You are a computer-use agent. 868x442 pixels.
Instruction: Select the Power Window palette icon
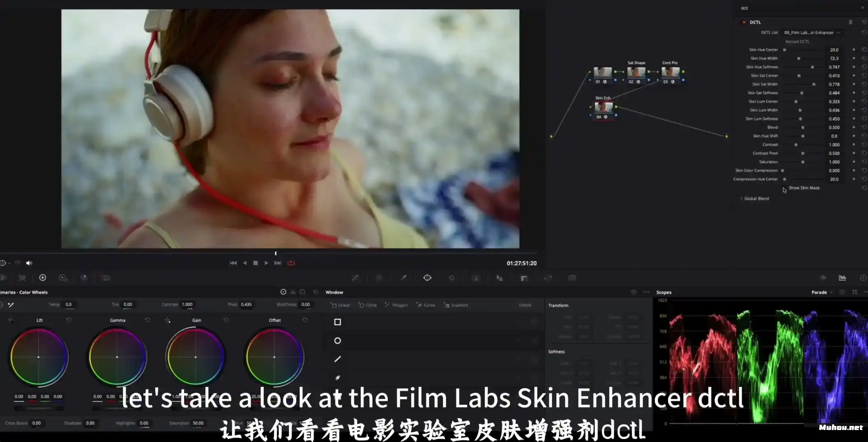pyautogui.click(x=427, y=278)
